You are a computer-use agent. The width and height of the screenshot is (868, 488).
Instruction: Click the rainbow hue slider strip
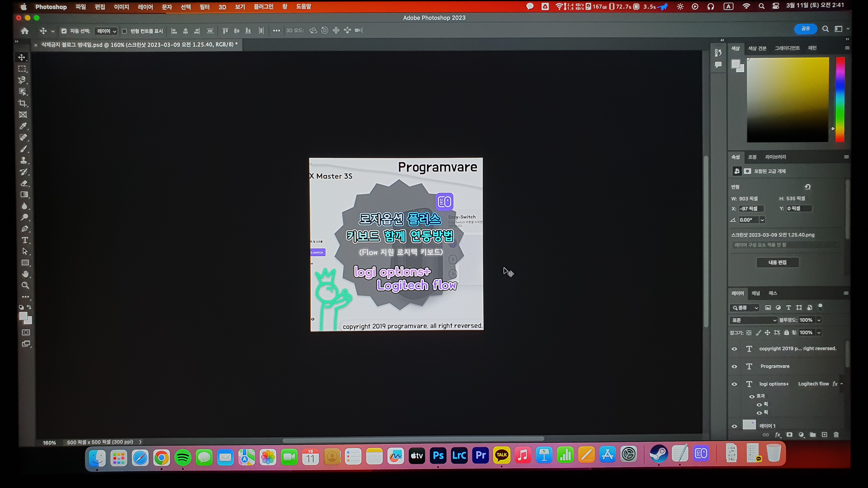(840, 99)
